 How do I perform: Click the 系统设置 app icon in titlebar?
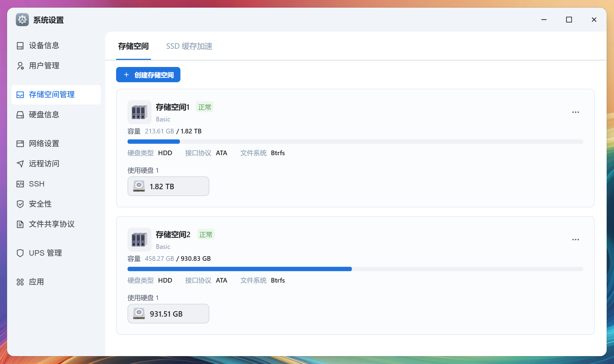(x=22, y=19)
